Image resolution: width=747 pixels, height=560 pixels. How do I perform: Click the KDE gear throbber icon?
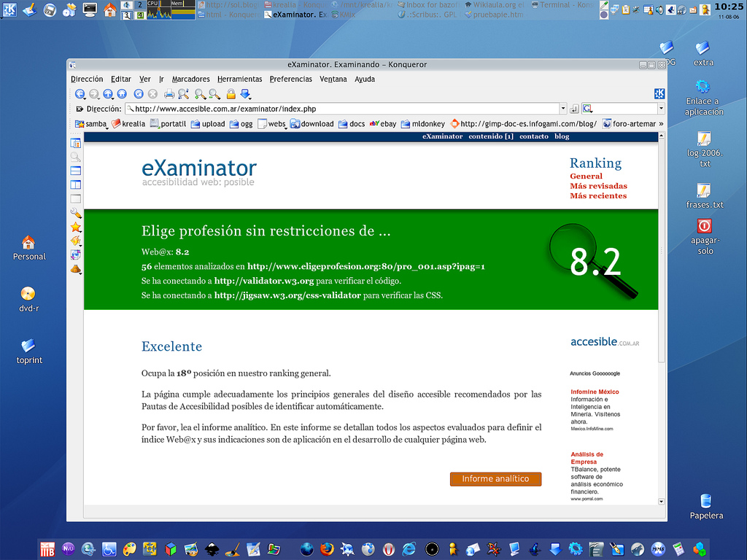coord(659,94)
